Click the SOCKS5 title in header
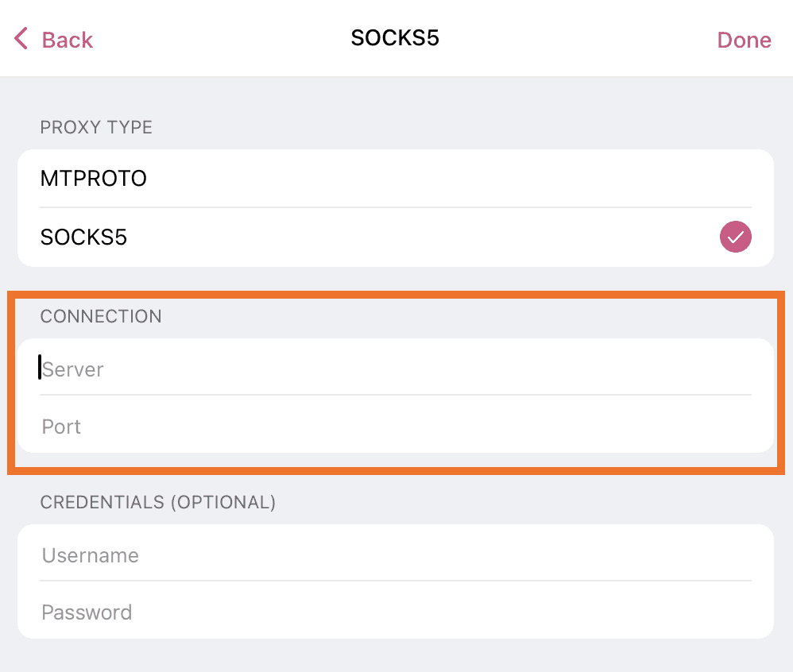 tap(395, 38)
